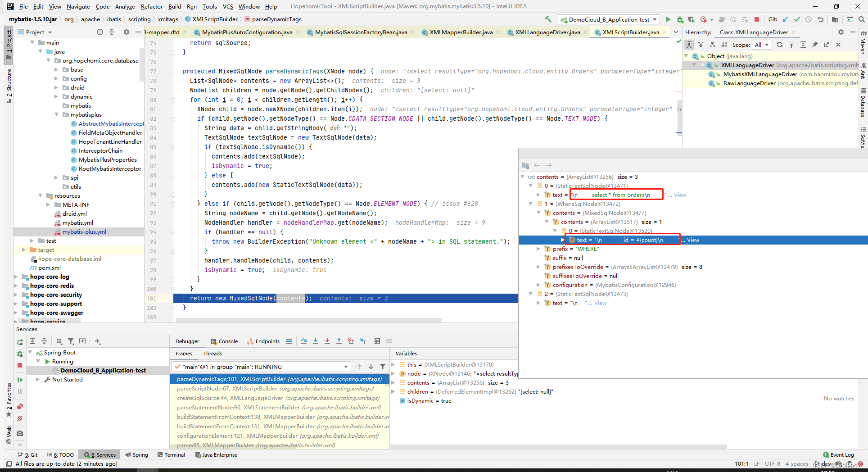Open Evaluate Expression calculator icon
Image resolution: width=868 pixels, height=472 pixels.
point(377,341)
